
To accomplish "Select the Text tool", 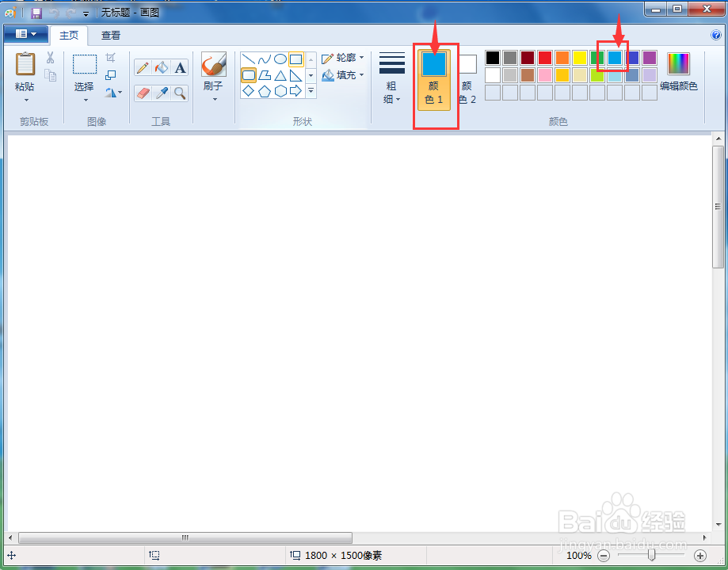I will pyautogui.click(x=180, y=68).
